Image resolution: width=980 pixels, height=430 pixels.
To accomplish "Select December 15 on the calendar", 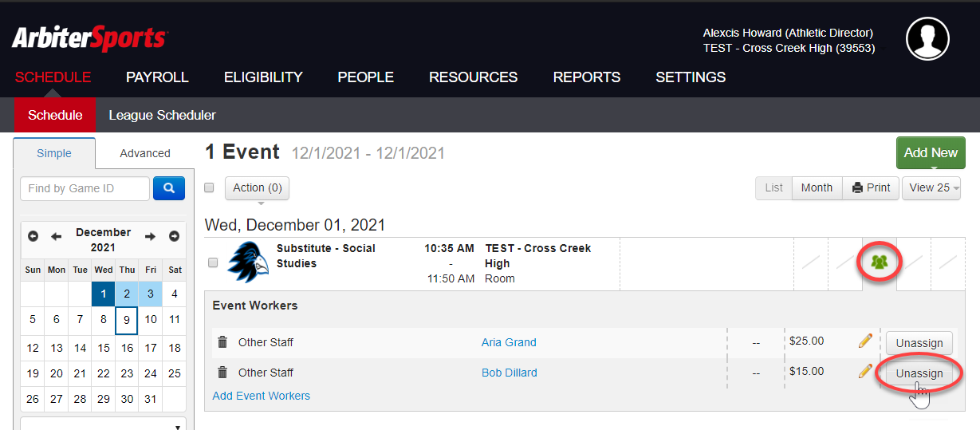I will (104, 348).
